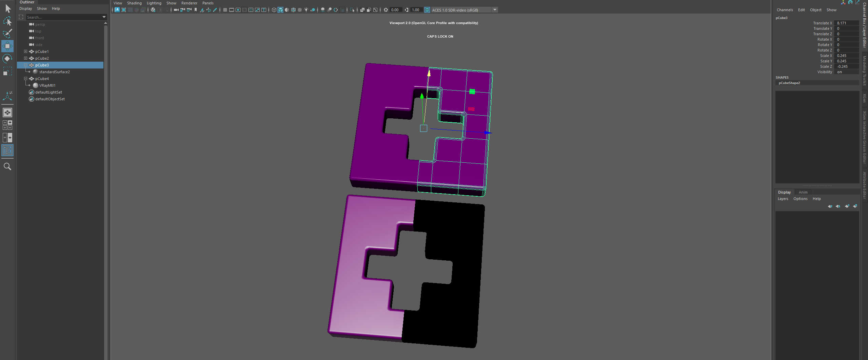Click the field chart icon
The width and height of the screenshot is (868, 360).
tap(251, 10)
